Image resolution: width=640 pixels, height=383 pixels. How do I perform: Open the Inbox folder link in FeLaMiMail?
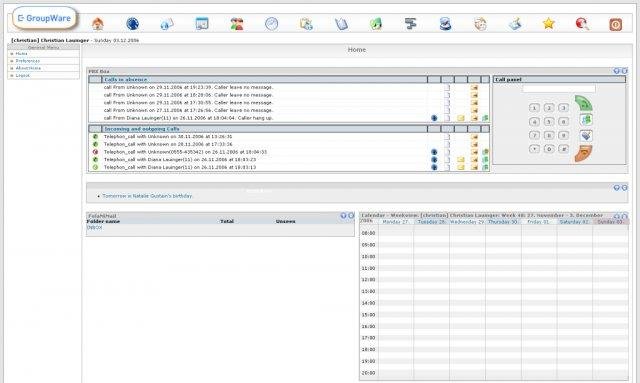tap(95, 227)
